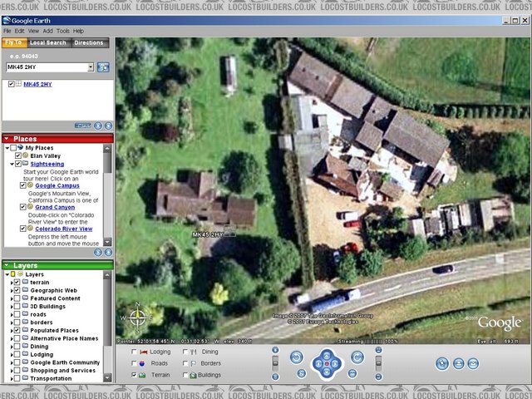
Task: Click the center of the pan control
Action: click(327, 364)
